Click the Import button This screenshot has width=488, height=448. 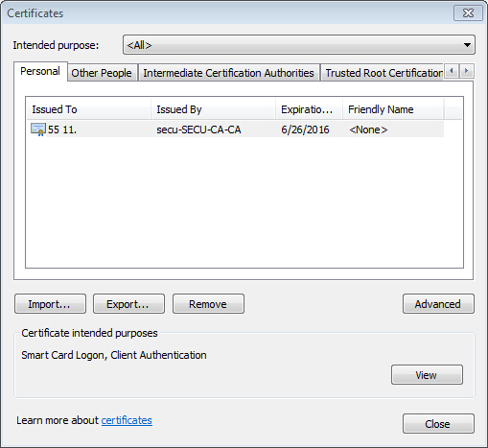[50, 304]
